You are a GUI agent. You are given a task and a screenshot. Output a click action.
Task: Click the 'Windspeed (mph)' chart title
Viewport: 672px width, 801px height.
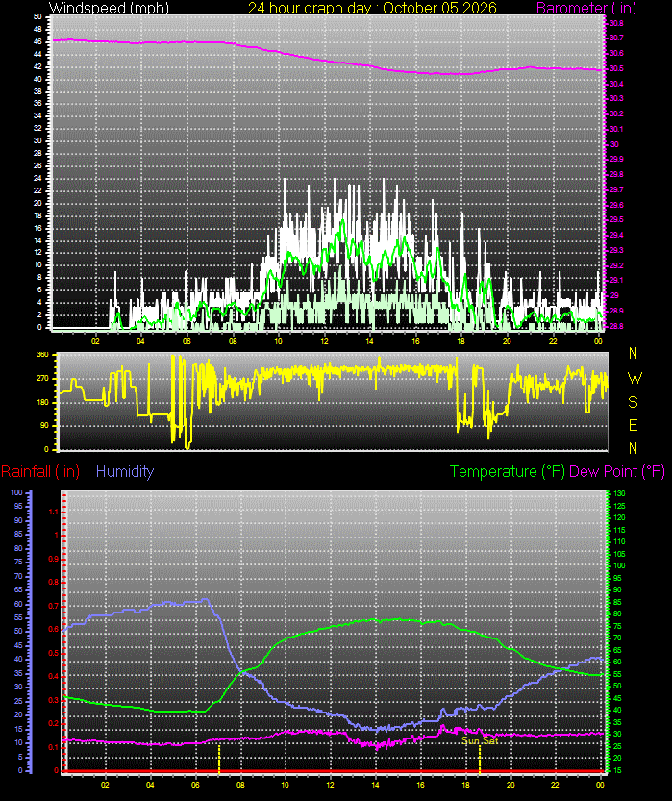coord(109,8)
